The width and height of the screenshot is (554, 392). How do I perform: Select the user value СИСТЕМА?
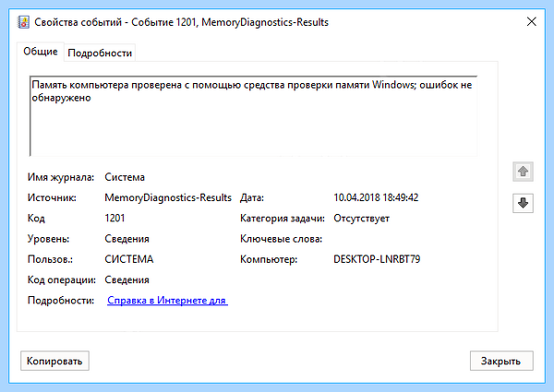pyautogui.click(x=129, y=259)
